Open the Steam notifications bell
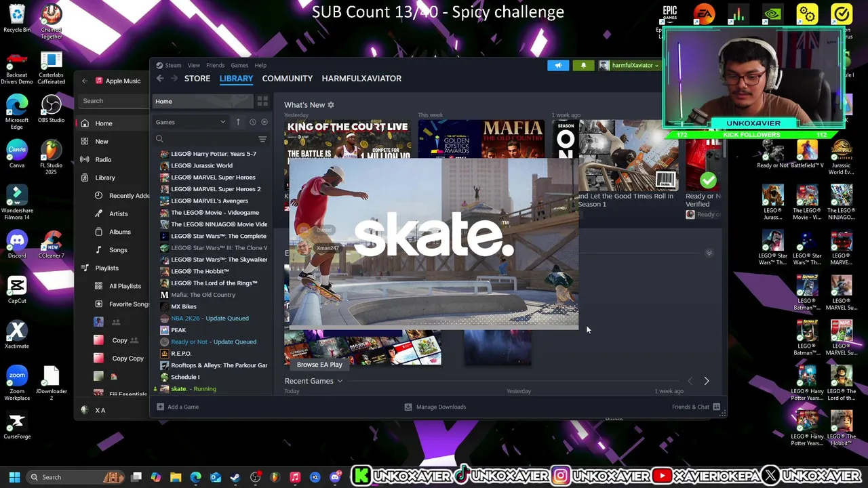Screen dimensions: 868x488 583,66
